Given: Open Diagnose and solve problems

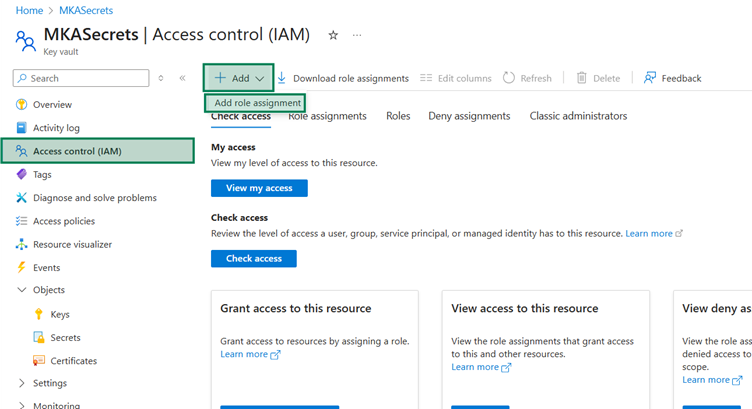Looking at the screenshot, I should [94, 198].
